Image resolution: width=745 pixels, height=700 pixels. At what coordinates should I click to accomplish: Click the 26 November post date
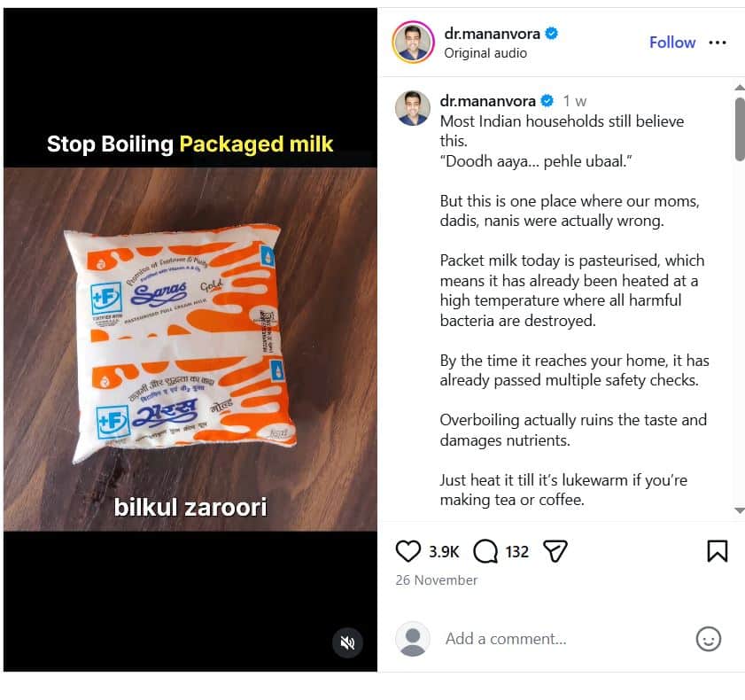coord(437,580)
